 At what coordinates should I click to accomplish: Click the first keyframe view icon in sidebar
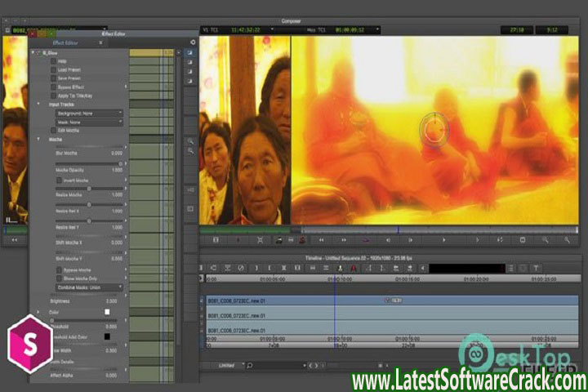(189, 52)
